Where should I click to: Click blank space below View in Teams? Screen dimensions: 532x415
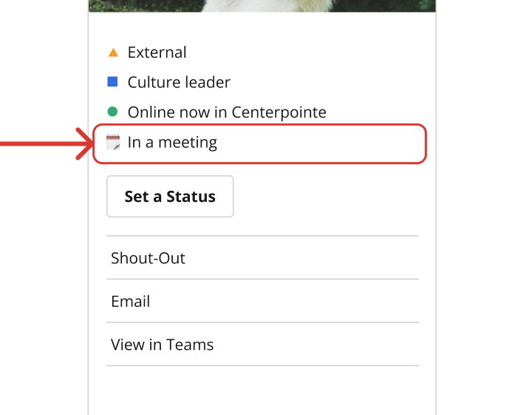point(262,391)
